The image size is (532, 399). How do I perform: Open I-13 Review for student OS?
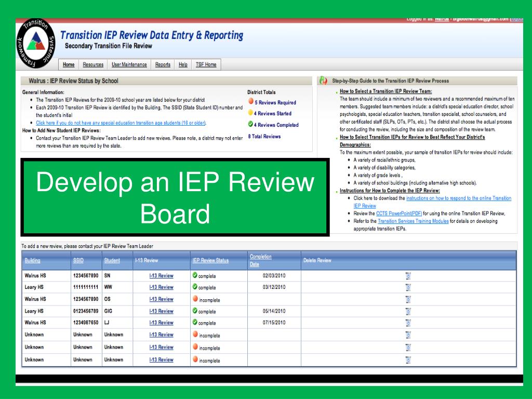coord(161,299)
